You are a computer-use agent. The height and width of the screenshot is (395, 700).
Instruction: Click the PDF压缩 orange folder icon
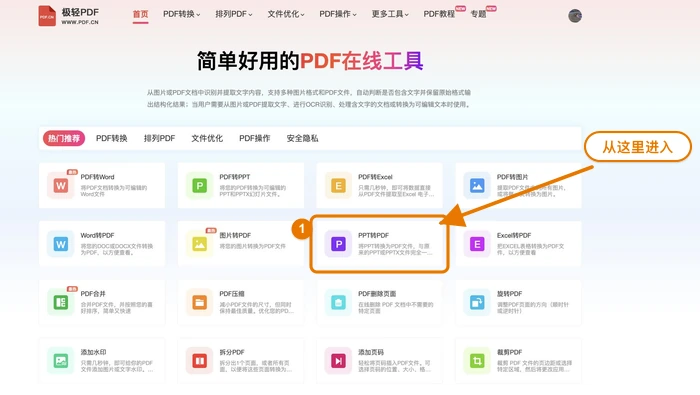[x=200, y=302]
